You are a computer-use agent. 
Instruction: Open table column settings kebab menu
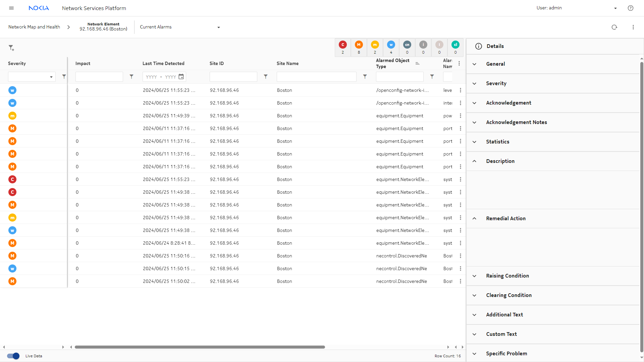459,63
